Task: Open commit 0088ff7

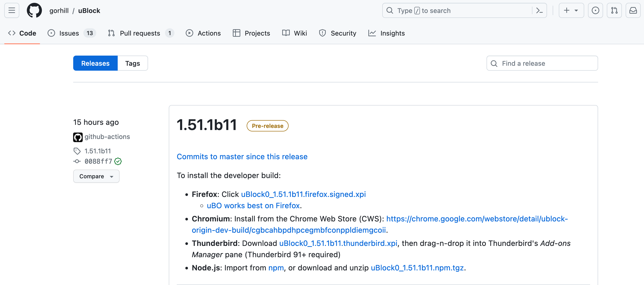Action: (98, 161)
